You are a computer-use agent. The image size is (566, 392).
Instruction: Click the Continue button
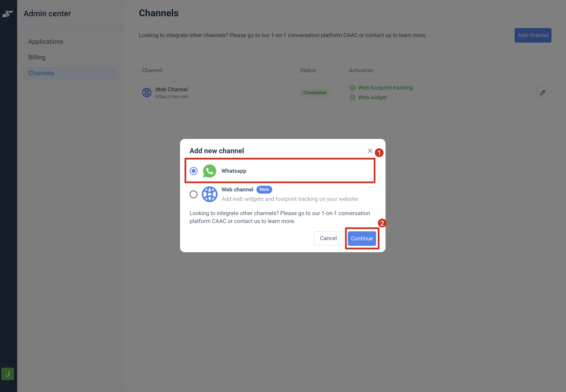pyautogui.click(x=362, y=239)
